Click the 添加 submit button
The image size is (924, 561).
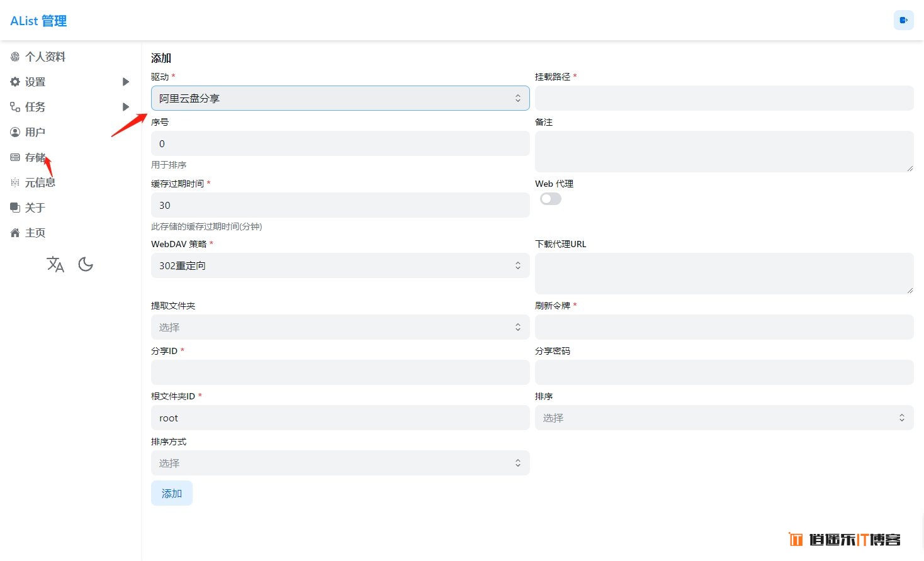(x=172, y=493)
